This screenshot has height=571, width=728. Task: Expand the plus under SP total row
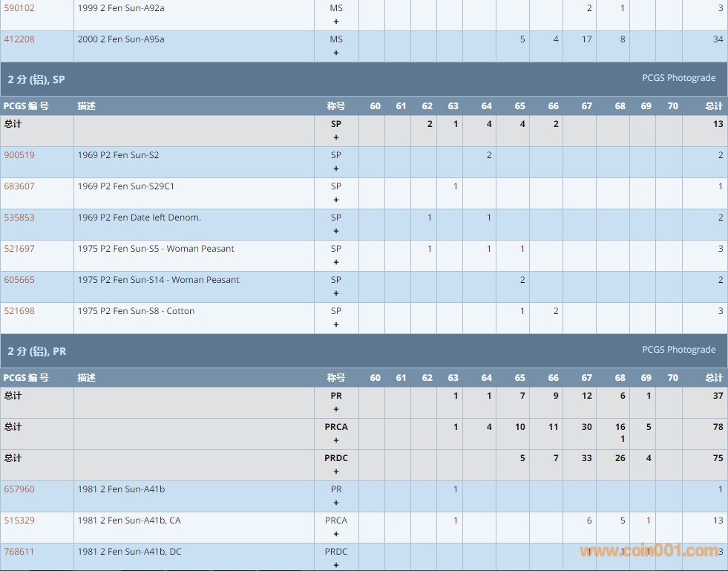click(x=336, y=137)
